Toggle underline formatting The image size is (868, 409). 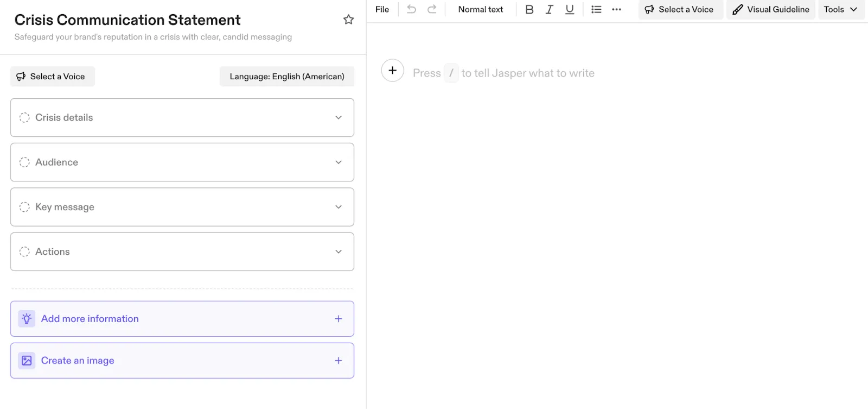(x=569, y=9)
